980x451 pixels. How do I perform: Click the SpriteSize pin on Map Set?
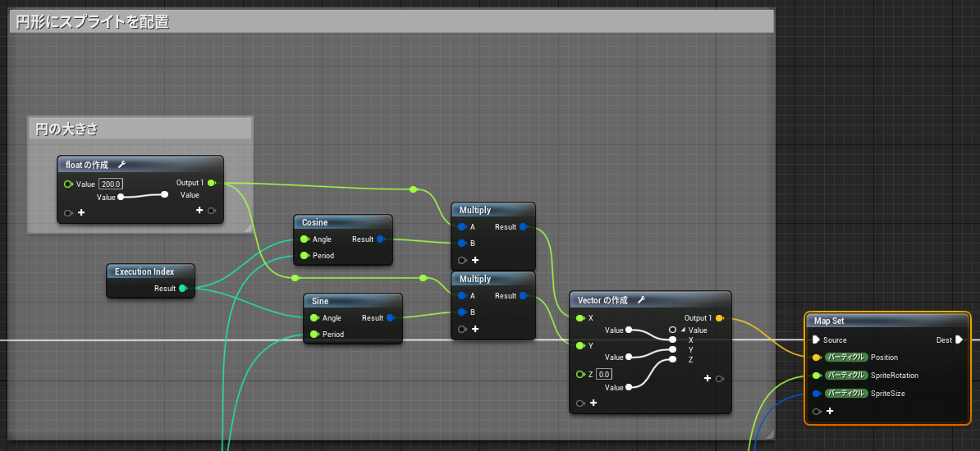click(x=816, y=394)
